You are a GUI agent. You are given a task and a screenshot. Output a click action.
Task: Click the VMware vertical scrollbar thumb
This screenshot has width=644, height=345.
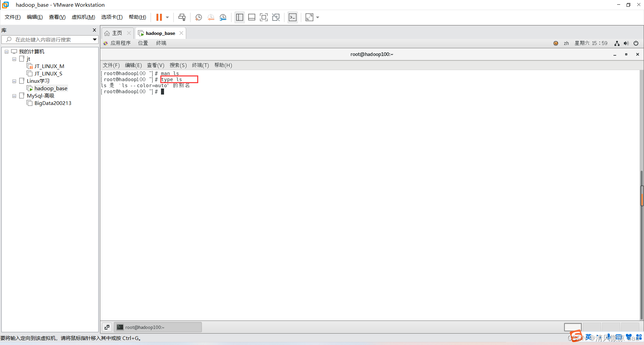(x=642, y=196)
